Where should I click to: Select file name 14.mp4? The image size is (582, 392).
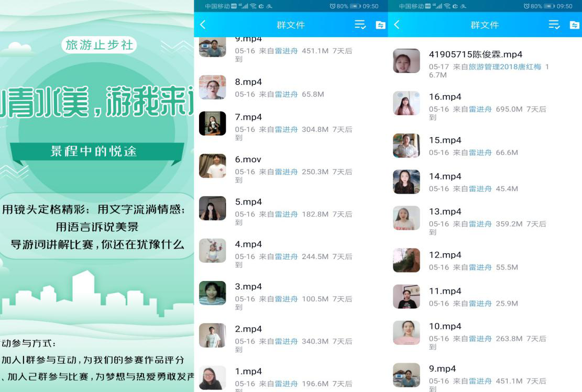445,176
